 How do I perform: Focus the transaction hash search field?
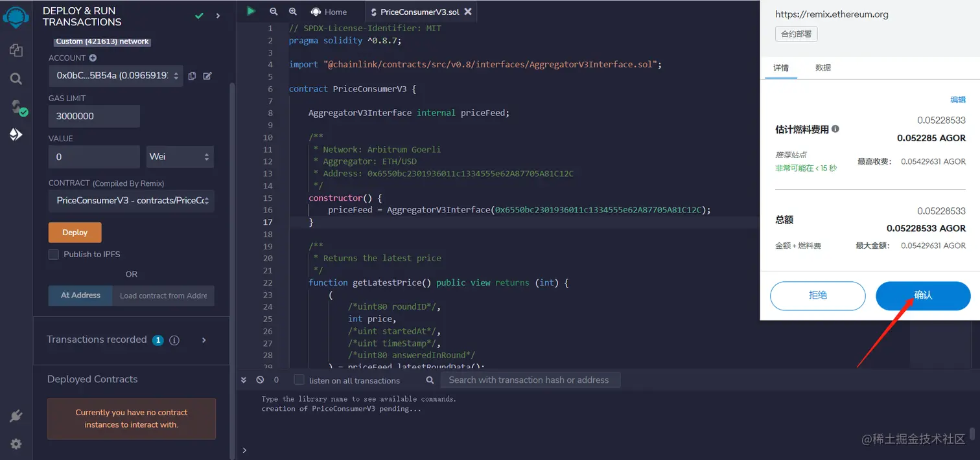530,380
